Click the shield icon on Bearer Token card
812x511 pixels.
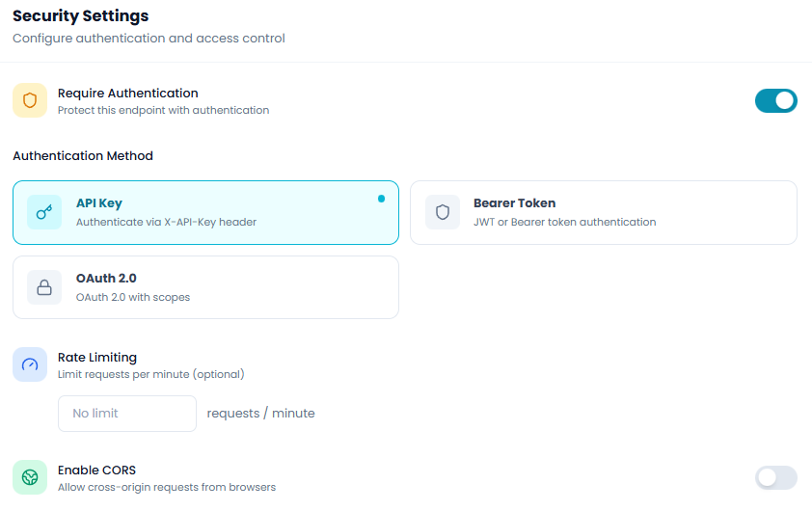tap(443, 212)
